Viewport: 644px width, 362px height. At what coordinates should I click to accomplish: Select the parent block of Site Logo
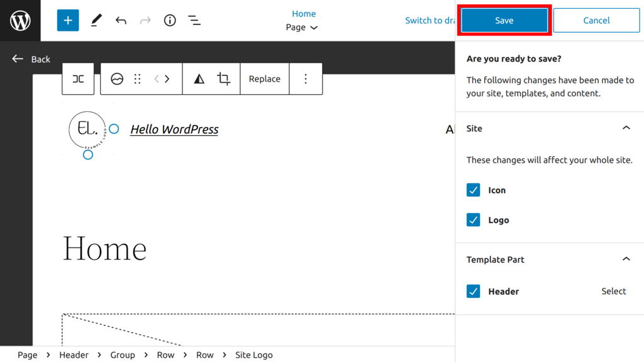[78, 79]
